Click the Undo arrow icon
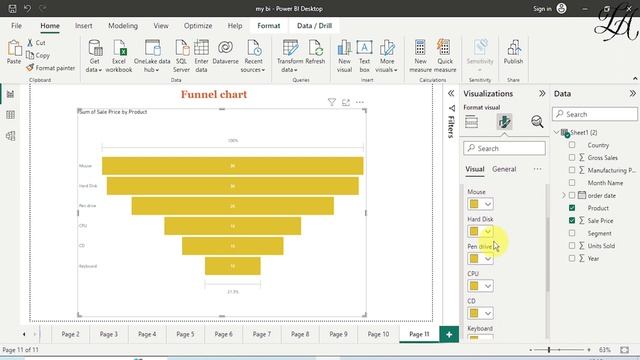This screenshot has height=360, width=640. tap(27, 9)
